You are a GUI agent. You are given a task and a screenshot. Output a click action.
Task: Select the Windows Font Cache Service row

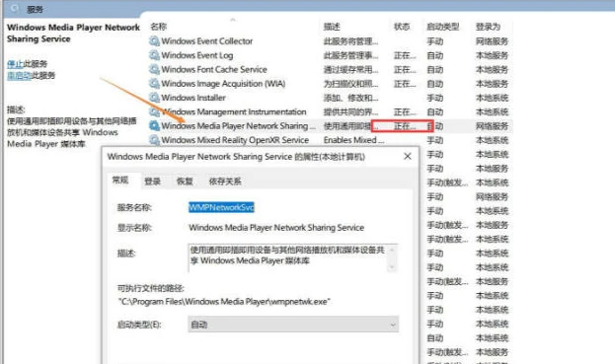(330, 69)
